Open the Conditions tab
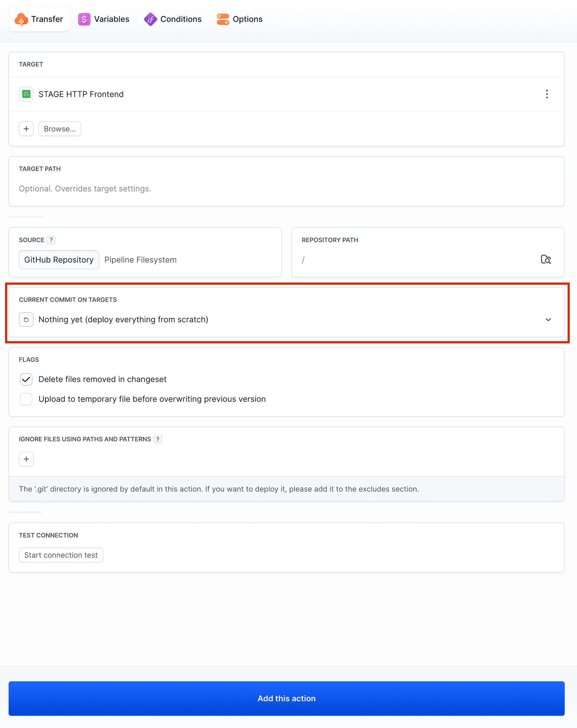 (x=172, y=19)
